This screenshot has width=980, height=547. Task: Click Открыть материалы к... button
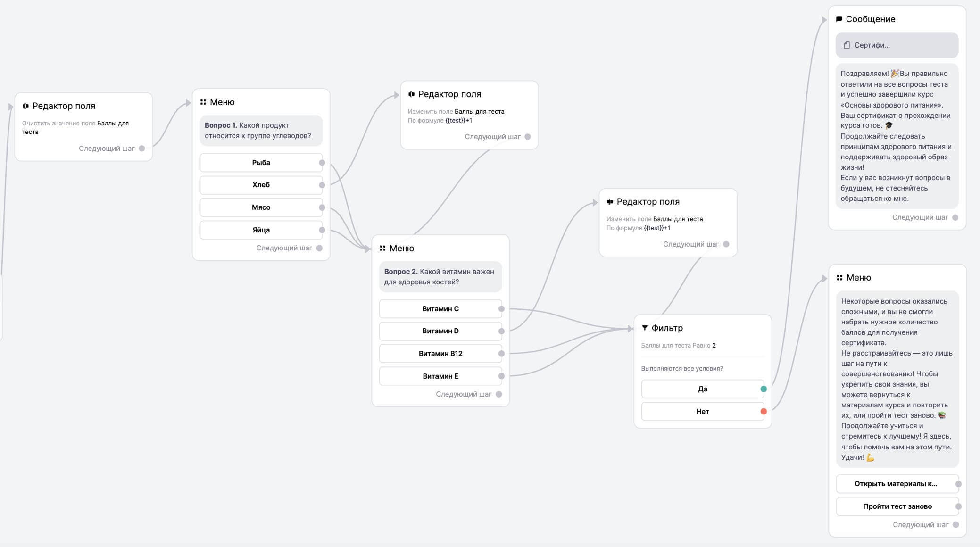[x=897, y=484]
